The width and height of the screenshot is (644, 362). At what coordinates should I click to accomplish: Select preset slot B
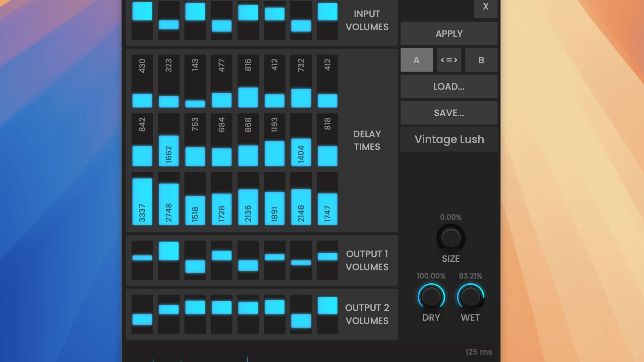(x=481, y=60)
